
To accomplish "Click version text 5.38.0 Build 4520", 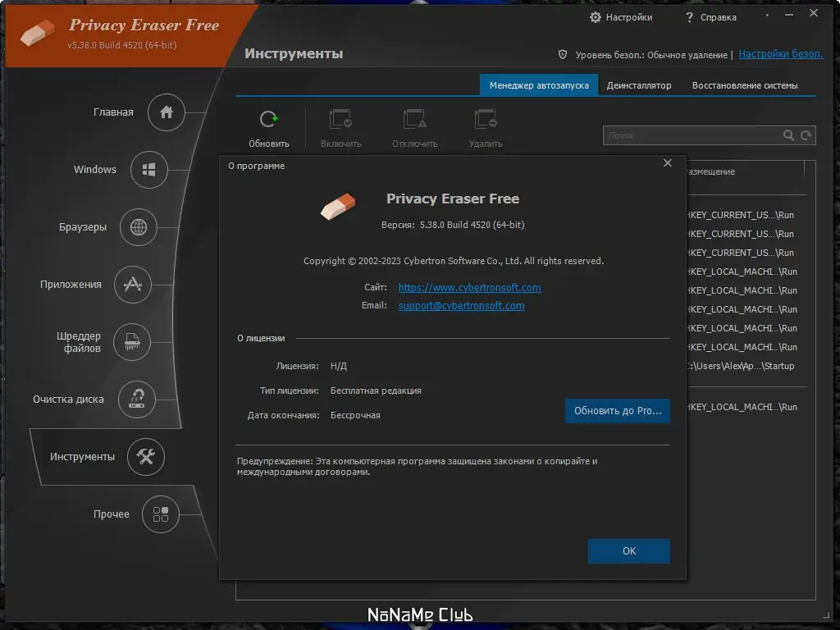I will click(472, 225).
